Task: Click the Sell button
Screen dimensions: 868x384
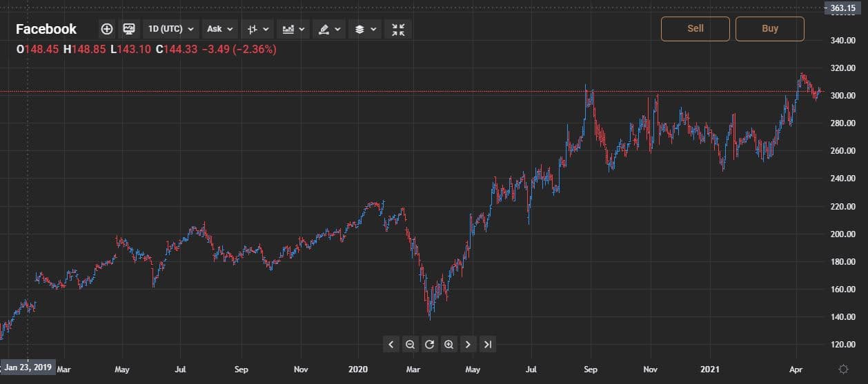Action: pyautogui.click(x=696, y=28)
